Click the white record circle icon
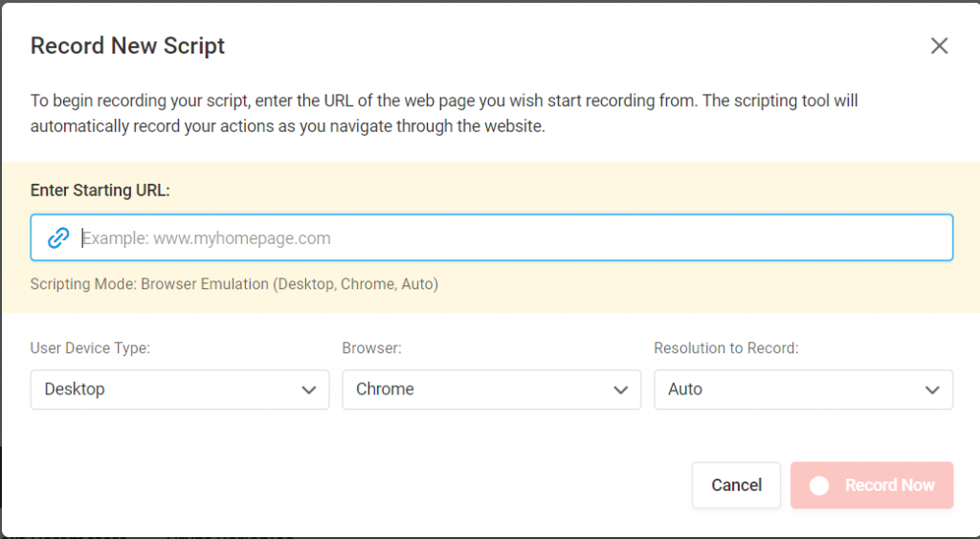This screenshot has width=980, height=539. pyautogui.click(x=819, y=485)
